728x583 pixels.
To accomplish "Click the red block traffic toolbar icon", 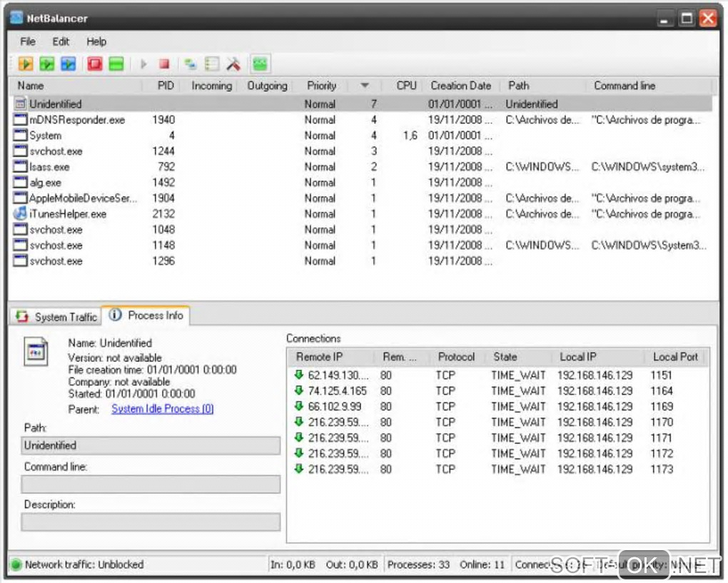I will [x=95, y=64].
